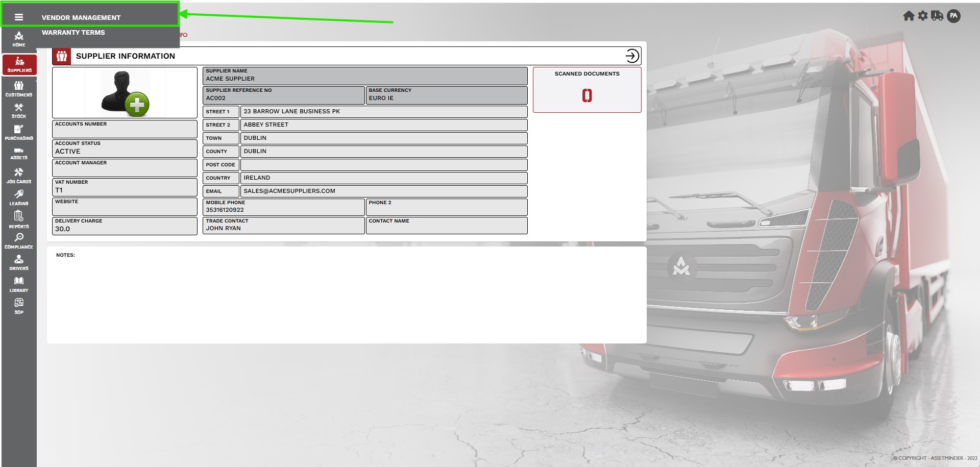
Task: Open the Stock module
Action: [19, 111]
